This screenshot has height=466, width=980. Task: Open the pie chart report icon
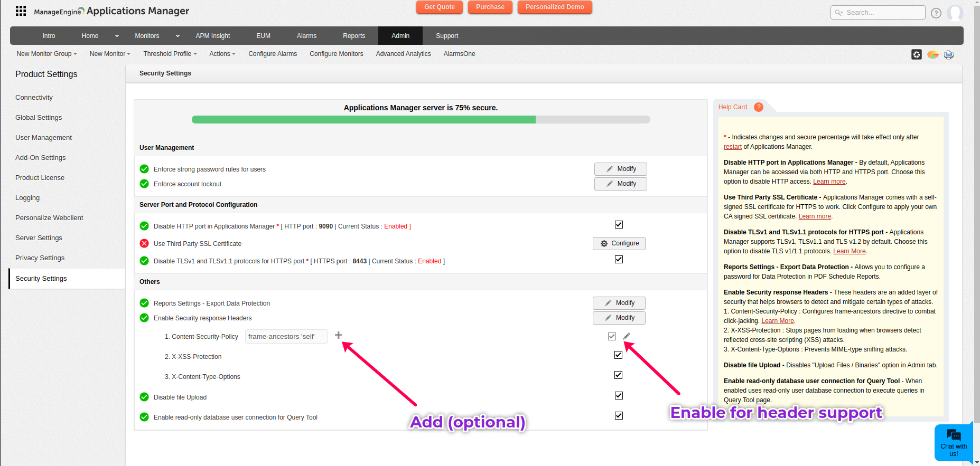(933, 54)
